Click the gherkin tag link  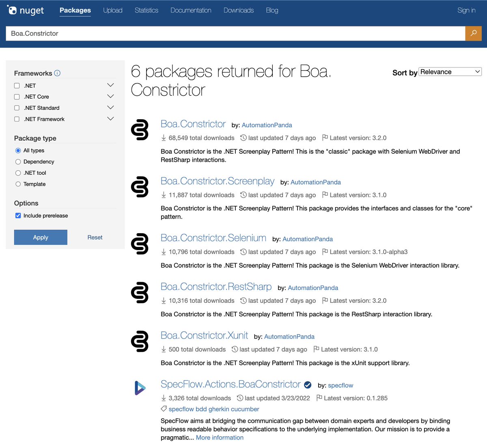pyautogui.click(x=219, y=409)
